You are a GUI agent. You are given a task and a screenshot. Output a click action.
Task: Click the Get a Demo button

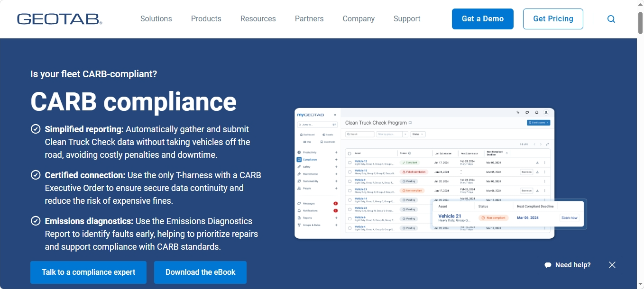point(483,19)
